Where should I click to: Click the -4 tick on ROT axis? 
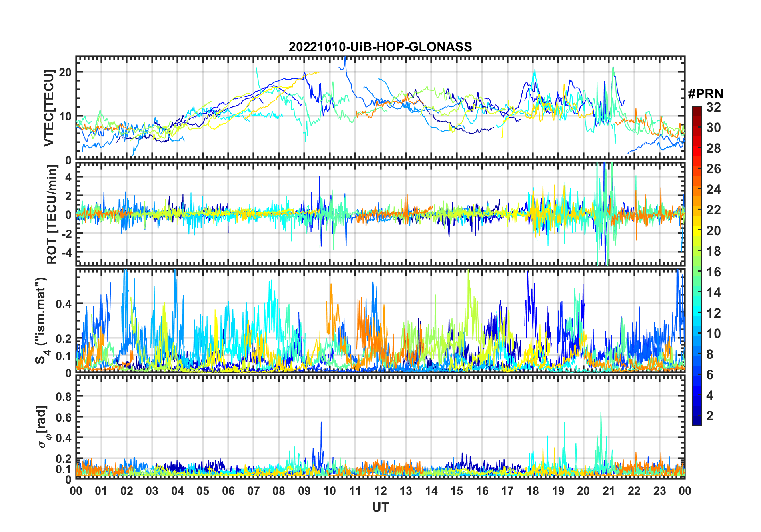65,252
